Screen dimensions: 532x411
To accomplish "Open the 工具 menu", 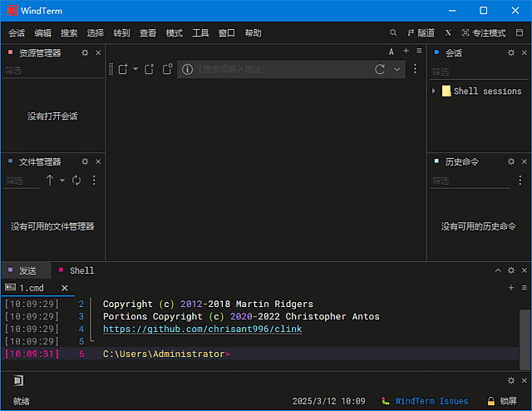I will pyautogui.click(x=200, y=33).
